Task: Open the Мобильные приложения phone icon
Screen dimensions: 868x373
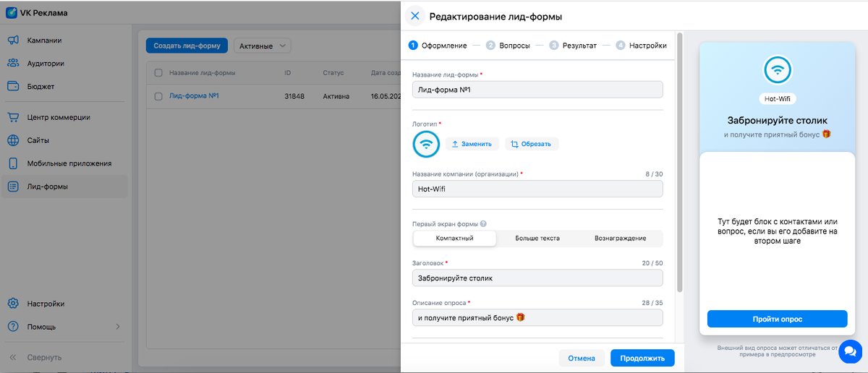Action: click(x=13, y=163)
